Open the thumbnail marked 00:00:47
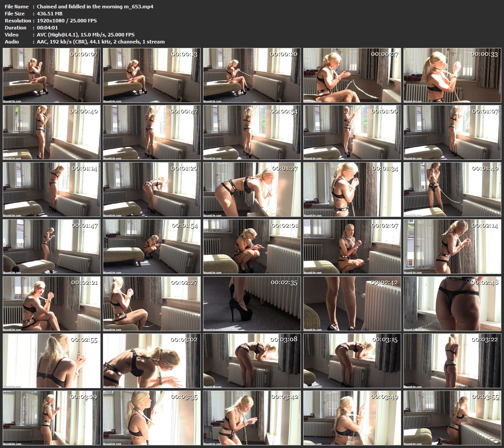 tap(152, 133)
